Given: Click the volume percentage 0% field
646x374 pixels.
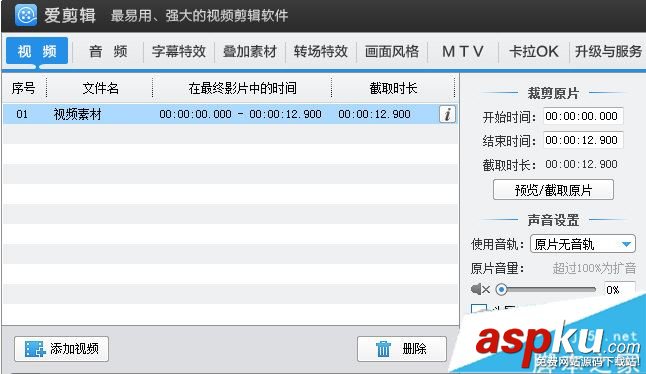Looking at the screenshot, I should (619, 290).
